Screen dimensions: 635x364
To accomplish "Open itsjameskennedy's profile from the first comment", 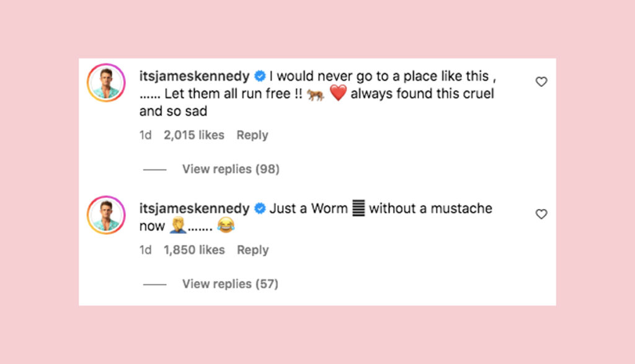I will pos(196,76).
